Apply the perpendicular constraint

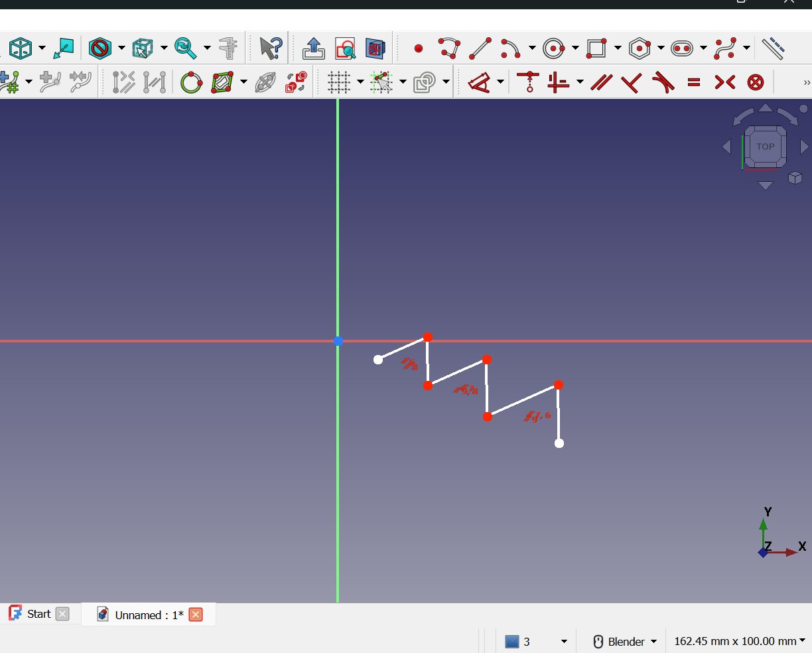[632, 82]
